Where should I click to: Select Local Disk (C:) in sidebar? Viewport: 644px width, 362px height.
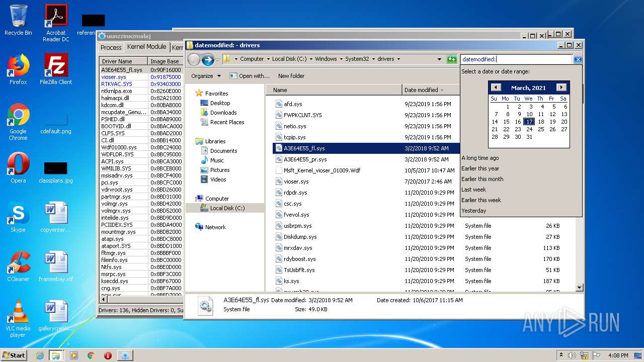[x=227, y=208]
